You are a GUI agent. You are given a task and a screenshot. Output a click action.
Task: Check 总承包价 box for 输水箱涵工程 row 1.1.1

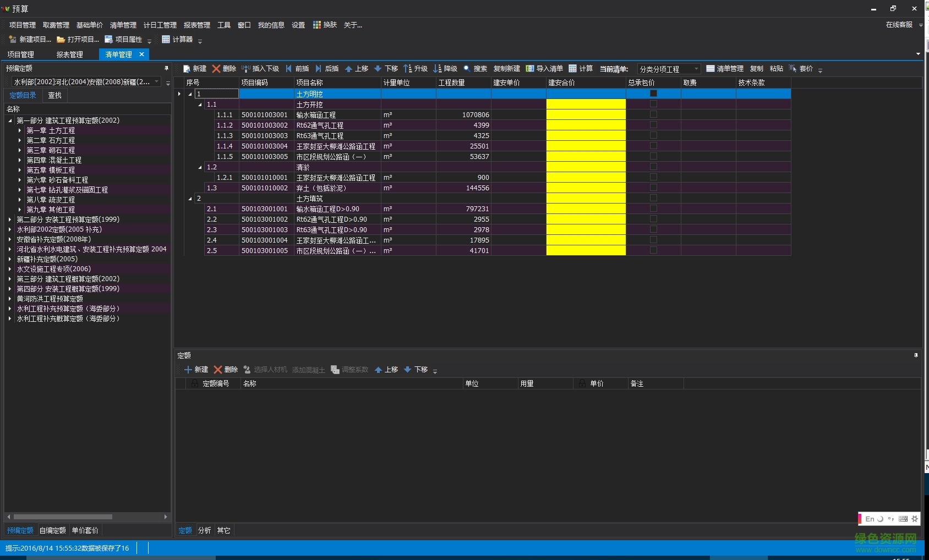pyautogui.click(x=653, y=114)
